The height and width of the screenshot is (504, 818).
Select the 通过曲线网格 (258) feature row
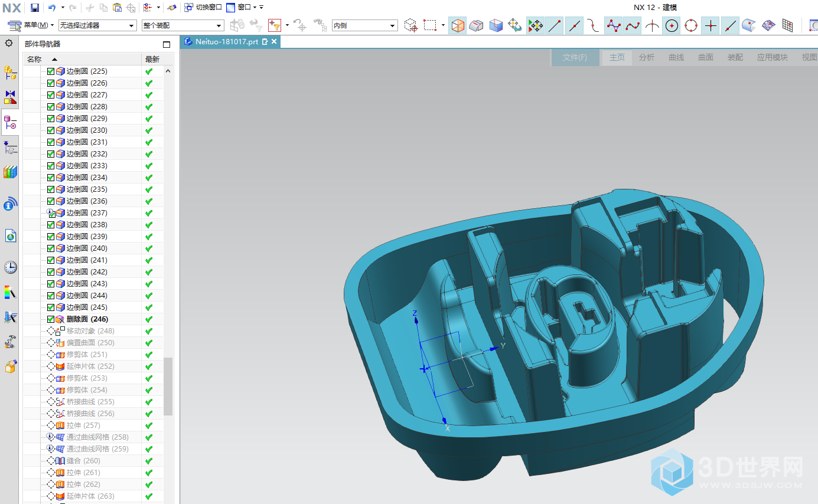point(93,437)
